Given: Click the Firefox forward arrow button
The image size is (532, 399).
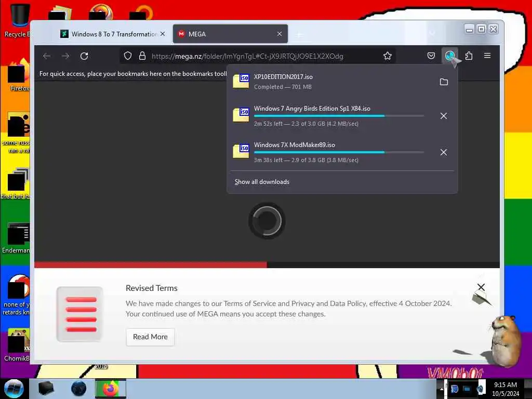Looking at the screenshot, I should pos(65,56).
